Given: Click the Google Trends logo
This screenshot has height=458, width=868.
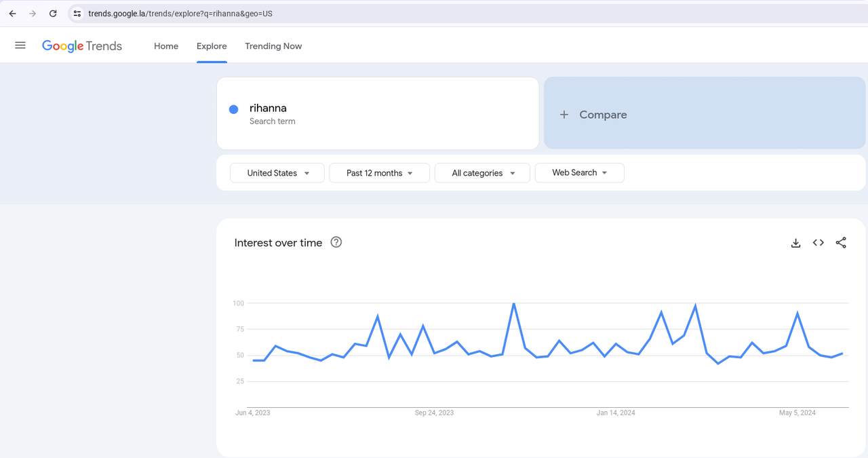Looking at the screenshot, I should (x=82, y=46).
